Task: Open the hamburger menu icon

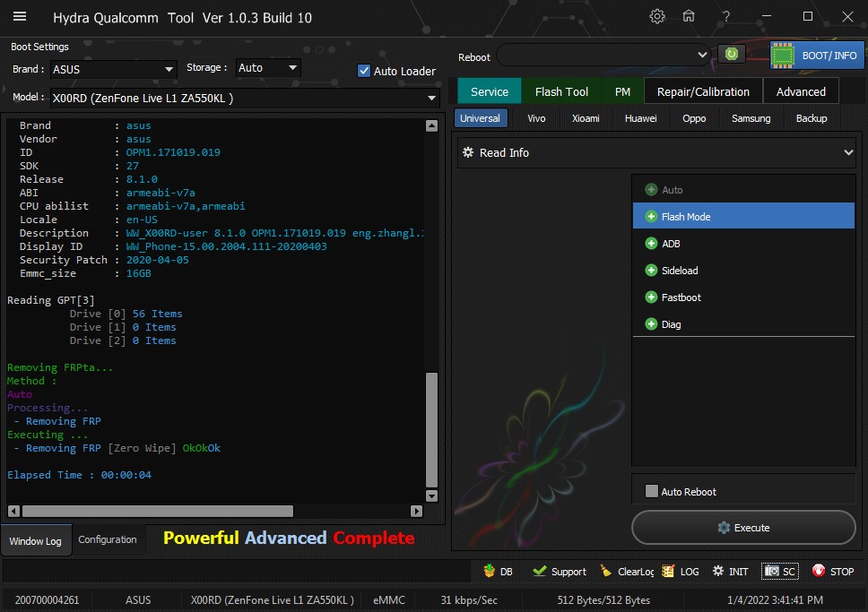Action: (20, 17)
